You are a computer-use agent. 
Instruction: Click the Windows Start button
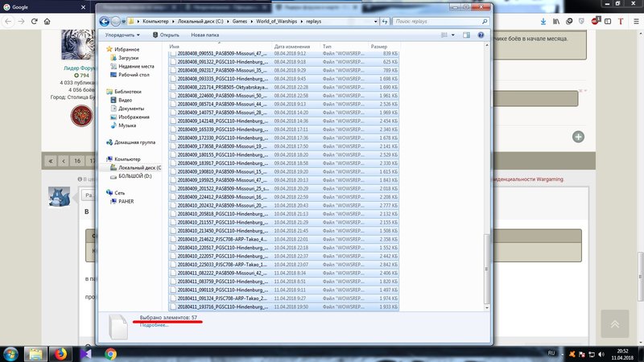point(11,353)
